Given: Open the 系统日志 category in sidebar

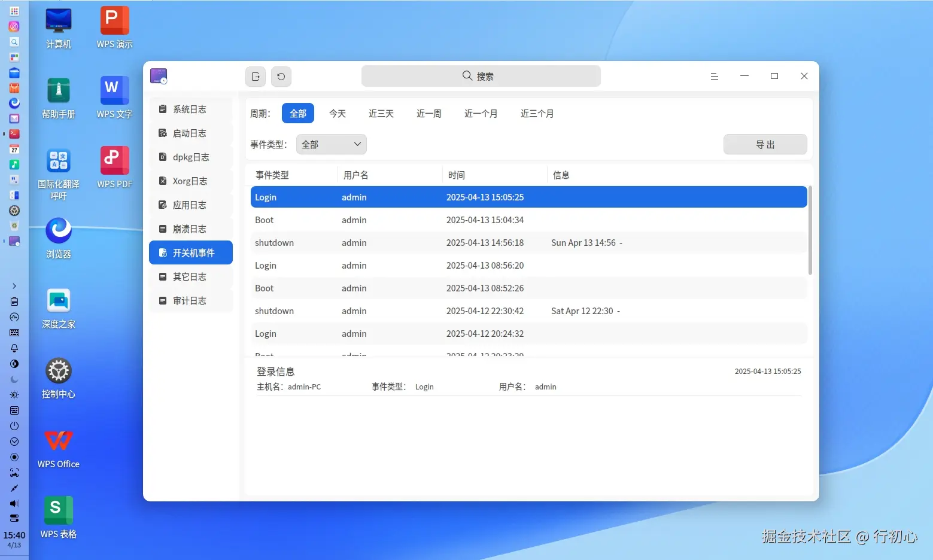Looking at the screenshot, I should point(189,109).
